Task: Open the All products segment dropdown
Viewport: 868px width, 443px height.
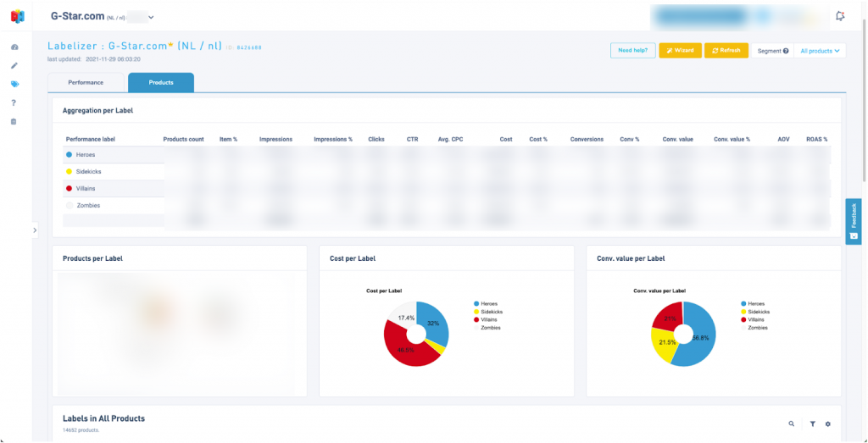Action: coord(820,51)
